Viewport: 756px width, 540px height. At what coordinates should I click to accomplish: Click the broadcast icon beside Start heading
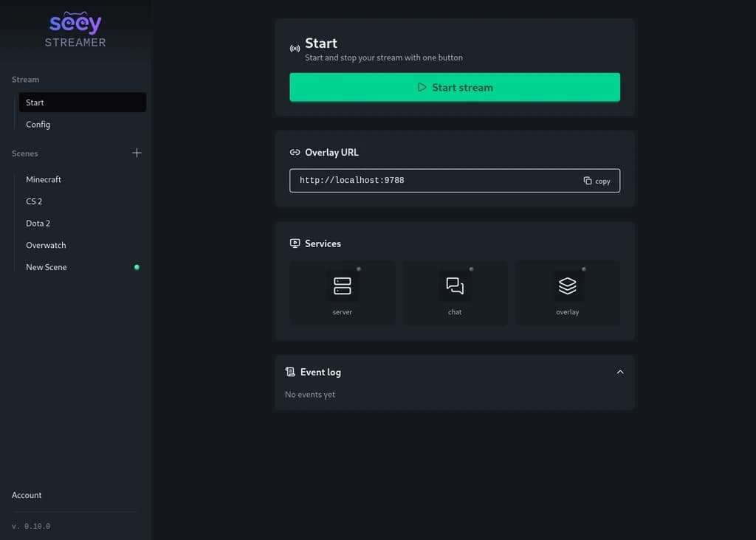tap(295, 49)
